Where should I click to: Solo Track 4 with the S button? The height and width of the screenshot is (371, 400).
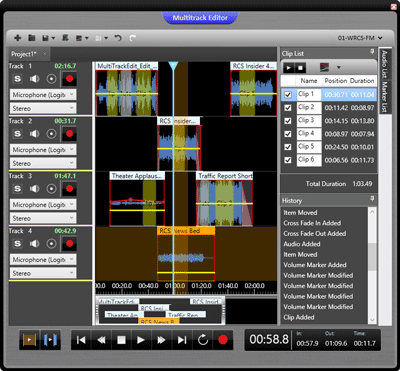[x=17, y=244]
